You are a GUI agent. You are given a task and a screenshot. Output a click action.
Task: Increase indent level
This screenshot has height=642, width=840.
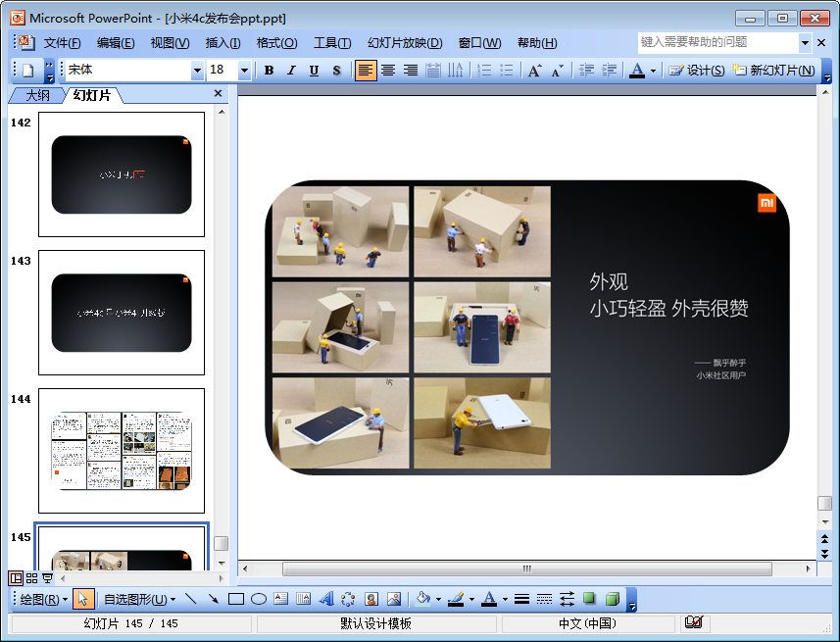point(609,71)
